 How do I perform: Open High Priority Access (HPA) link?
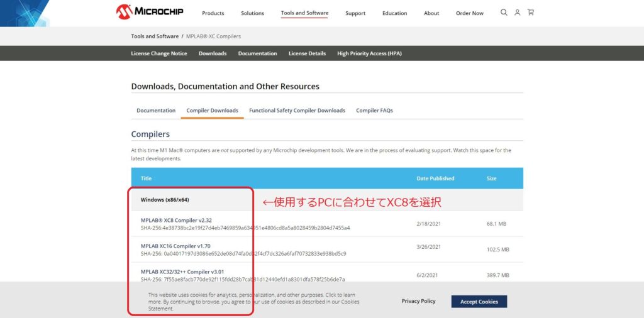point(370,53)
